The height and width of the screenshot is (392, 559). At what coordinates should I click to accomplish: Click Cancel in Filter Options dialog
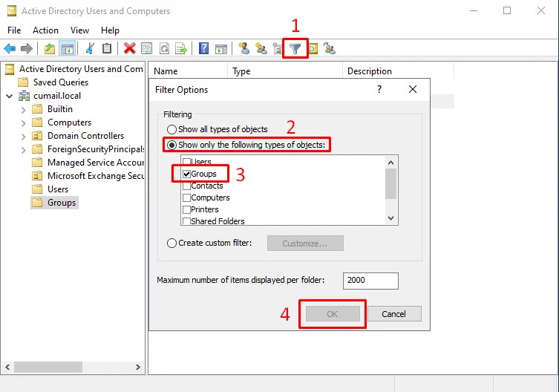(x=394, y=314)
